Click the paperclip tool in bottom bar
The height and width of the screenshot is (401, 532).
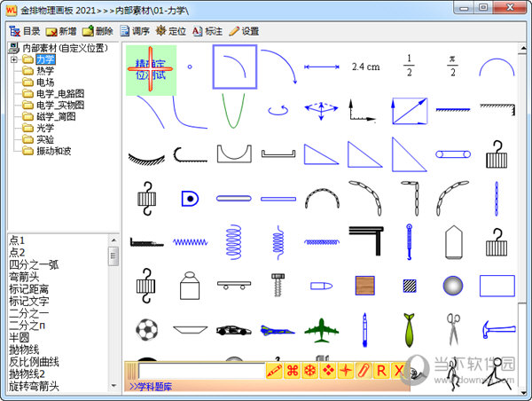[364, 371]
